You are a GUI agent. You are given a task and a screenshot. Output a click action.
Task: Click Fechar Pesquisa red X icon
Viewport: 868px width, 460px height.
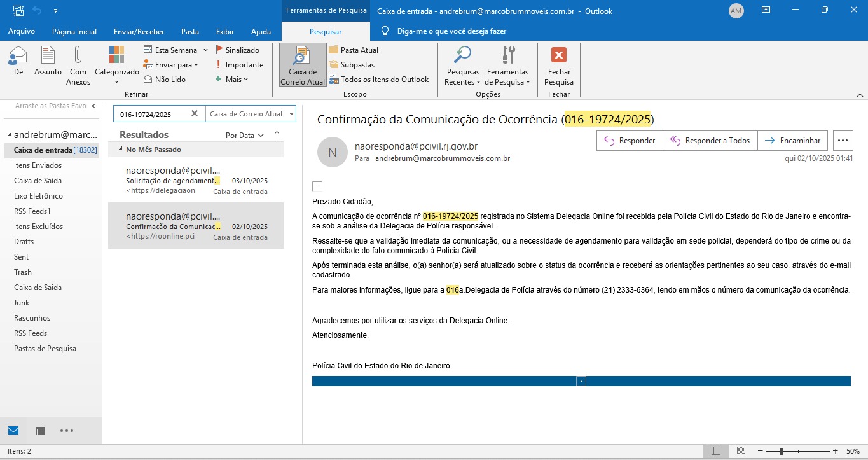pyautogui.click(x=558, y=56)
